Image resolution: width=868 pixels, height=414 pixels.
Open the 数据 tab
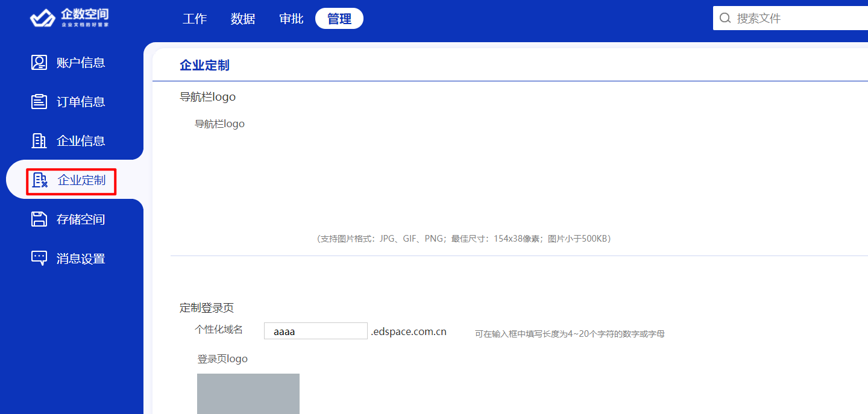[243, 19]
